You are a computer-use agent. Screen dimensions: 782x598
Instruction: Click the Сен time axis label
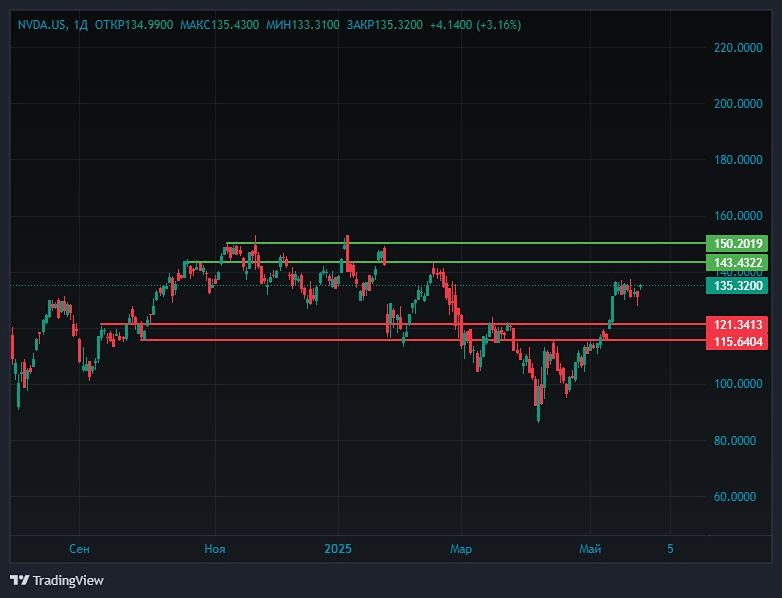tap(79, 549)
